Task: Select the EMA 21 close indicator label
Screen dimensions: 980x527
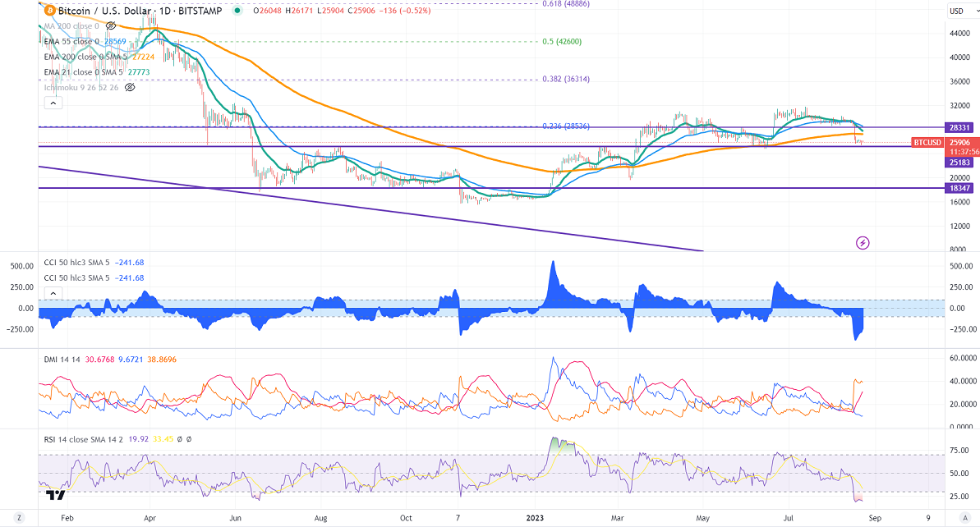Action: [83, 71]
